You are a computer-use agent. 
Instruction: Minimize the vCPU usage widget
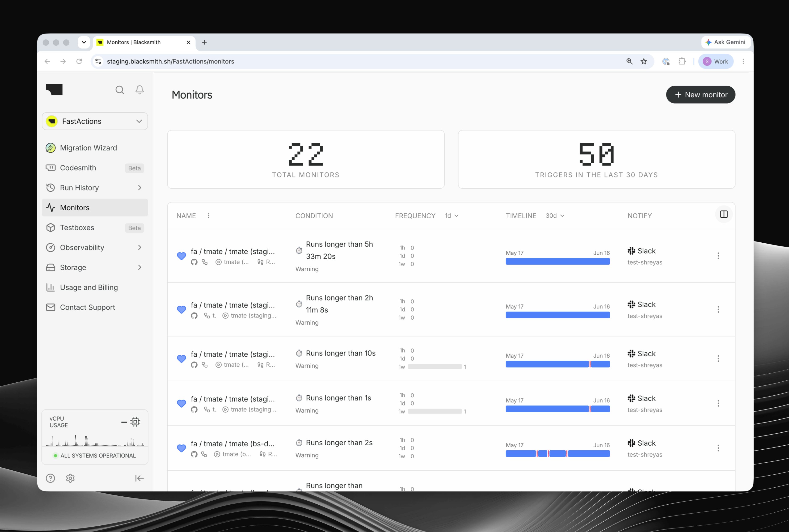pyautogui.click(x=124, y=422)
